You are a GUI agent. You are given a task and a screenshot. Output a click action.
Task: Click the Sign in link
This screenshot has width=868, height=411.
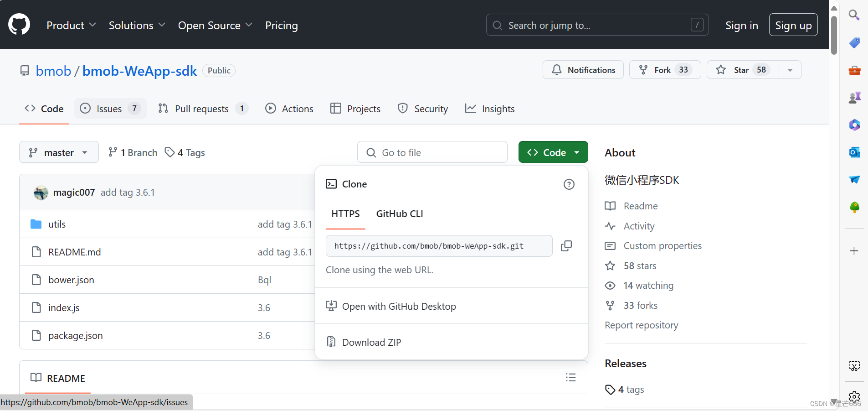point(742,26)
